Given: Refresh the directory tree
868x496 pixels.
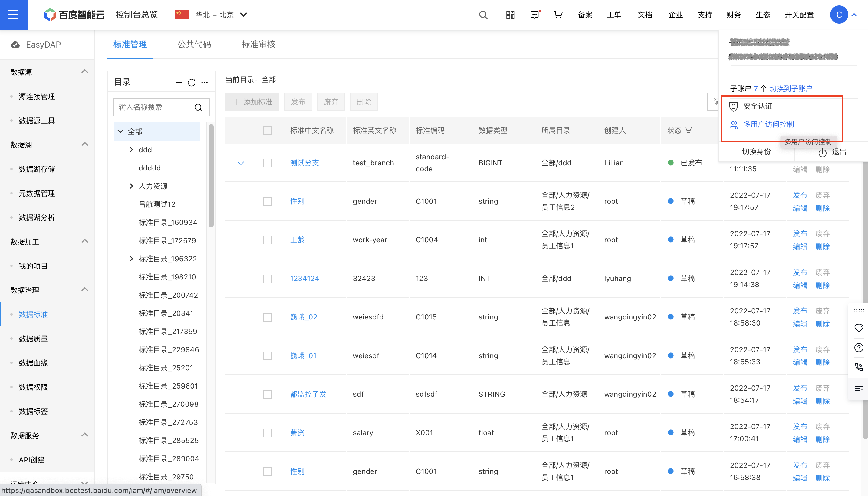Looking at the screenshot, I should pyautogui.click(x=192, y=82).
